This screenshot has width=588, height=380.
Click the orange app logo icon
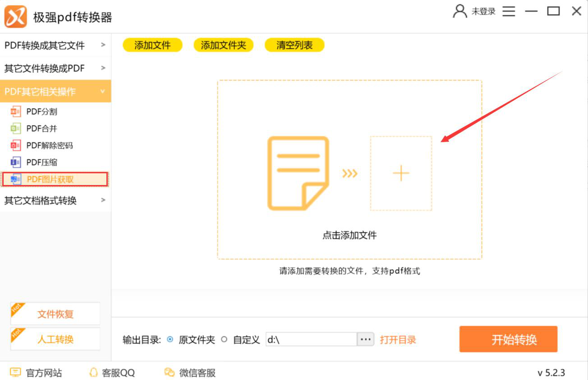click(x=16, y=17)
